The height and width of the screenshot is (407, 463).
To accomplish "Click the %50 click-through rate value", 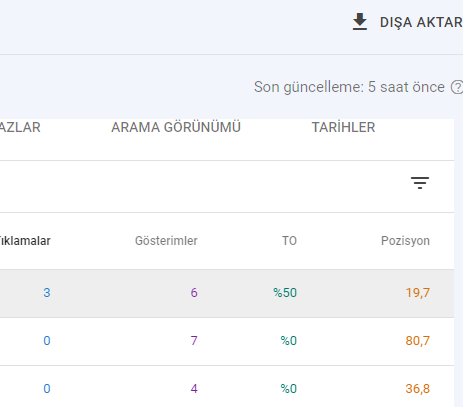I will tap(285, 293).
